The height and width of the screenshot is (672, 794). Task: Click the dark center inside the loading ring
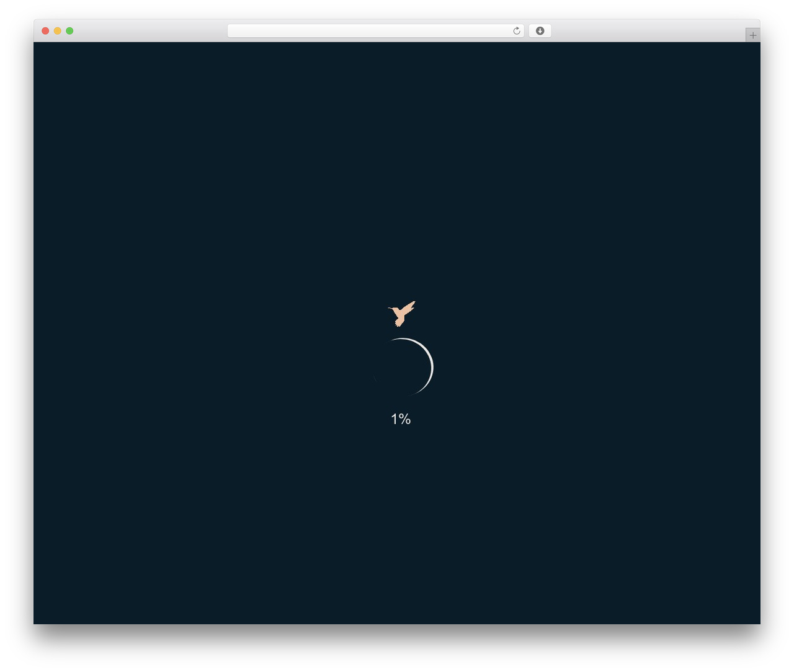pos(400,368)
